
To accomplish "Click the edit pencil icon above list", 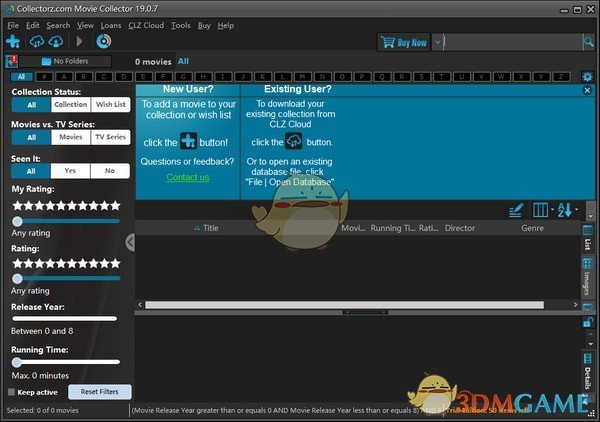I will (516, 210).
